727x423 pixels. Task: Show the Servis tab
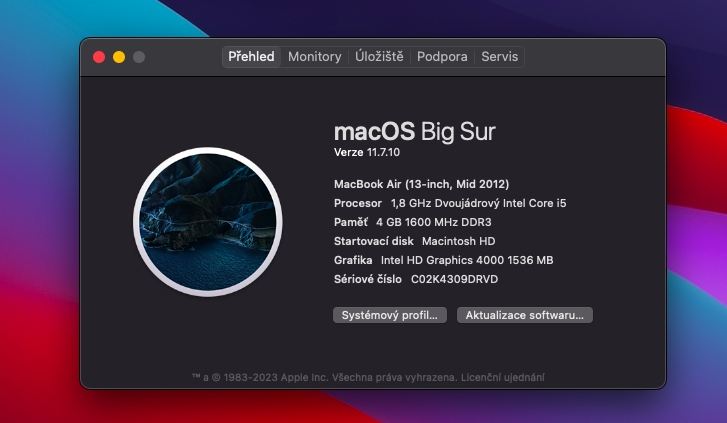[x=500, y=57]
